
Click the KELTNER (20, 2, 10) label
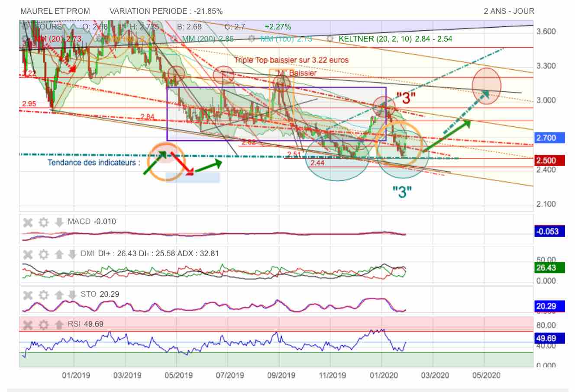pyautogui.click(x=395, y=39)
